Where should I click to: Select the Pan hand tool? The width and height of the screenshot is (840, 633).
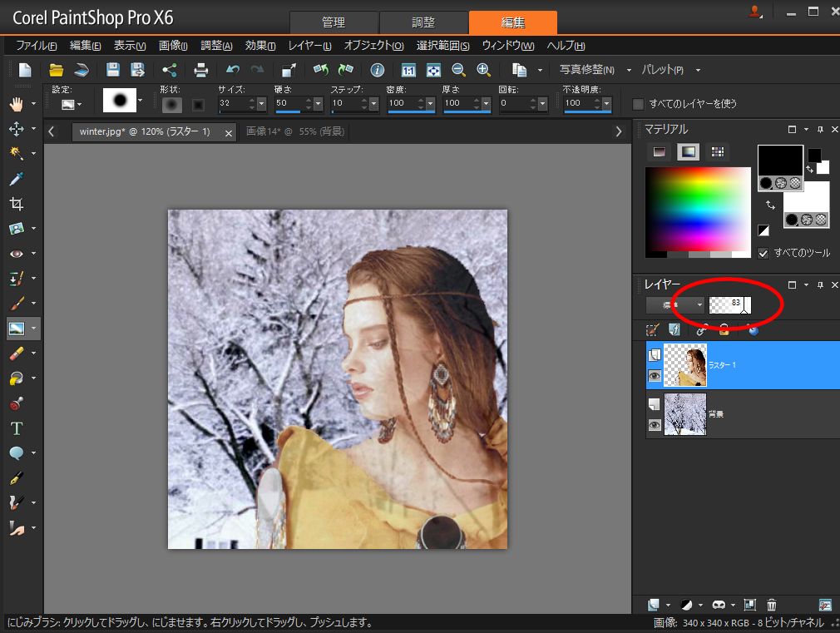[x=17, y=104]
